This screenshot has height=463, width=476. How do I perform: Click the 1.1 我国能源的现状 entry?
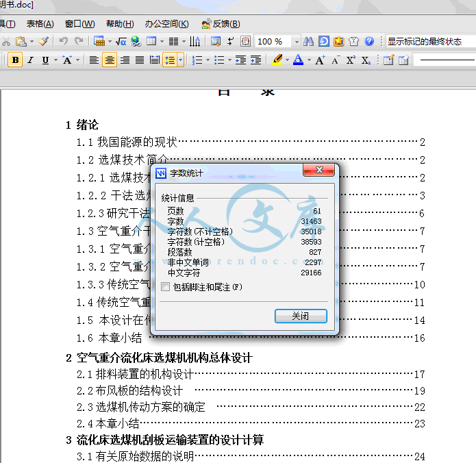(251, 142)
